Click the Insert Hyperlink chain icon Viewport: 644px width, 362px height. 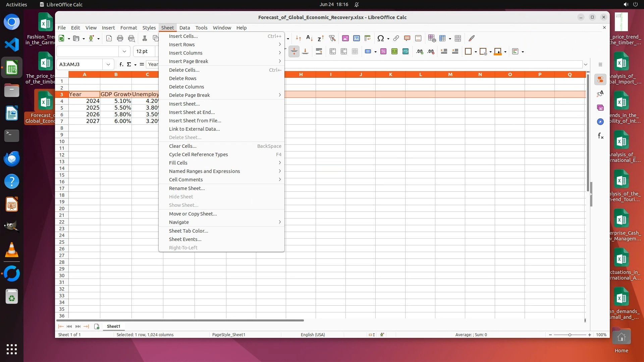[x=396, y=38]
